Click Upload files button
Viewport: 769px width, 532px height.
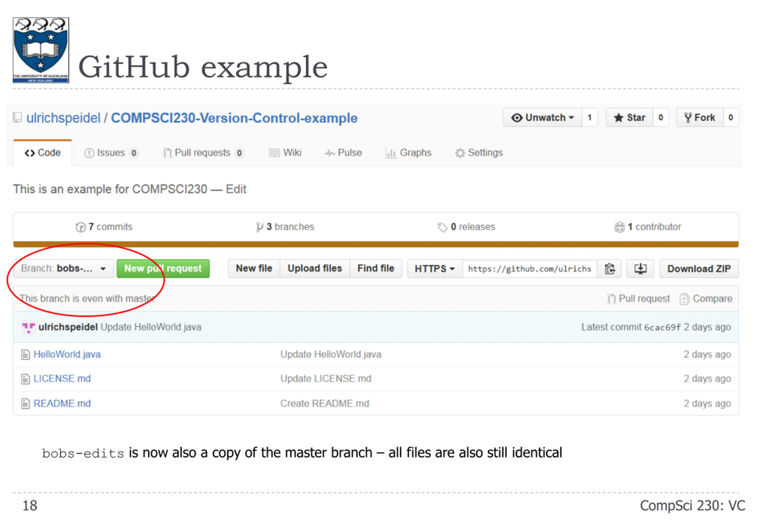(315, 268)
